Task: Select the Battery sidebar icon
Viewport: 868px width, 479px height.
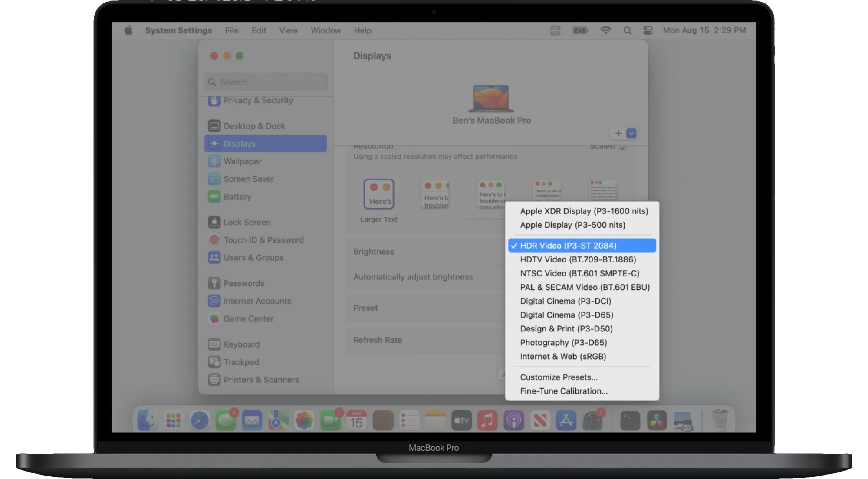Action: tap(214, 197)
